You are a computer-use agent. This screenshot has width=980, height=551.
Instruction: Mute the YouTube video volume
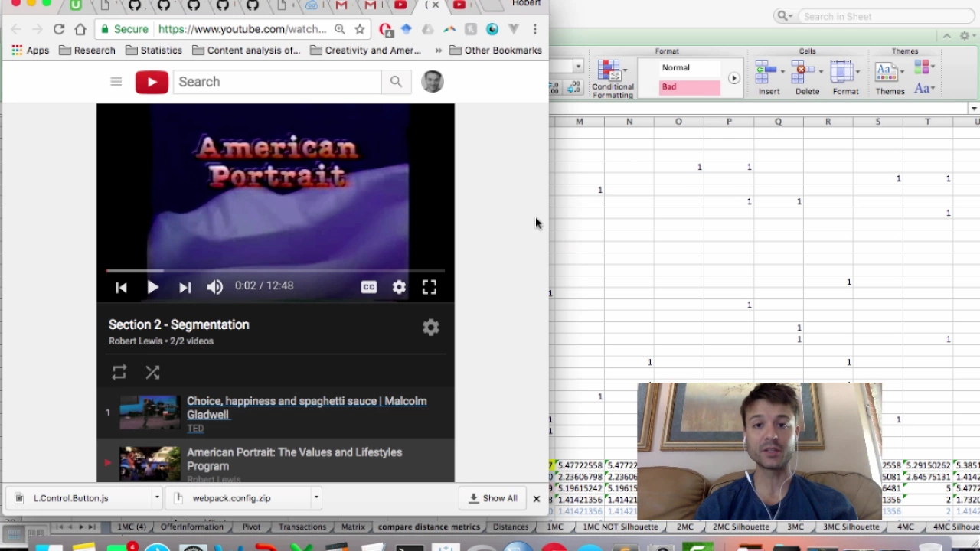(214, 287)
